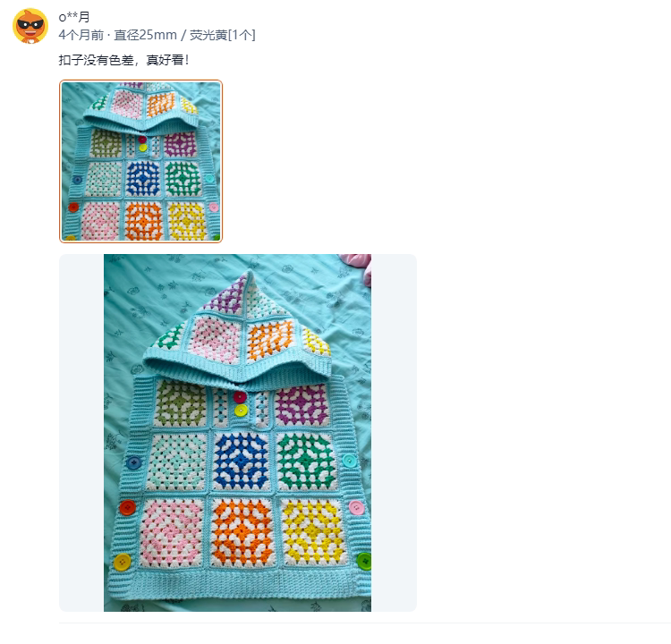Click the blue granny square in enlarged photo
This screenshot has width=671, height=644.
tap(242, 461)
